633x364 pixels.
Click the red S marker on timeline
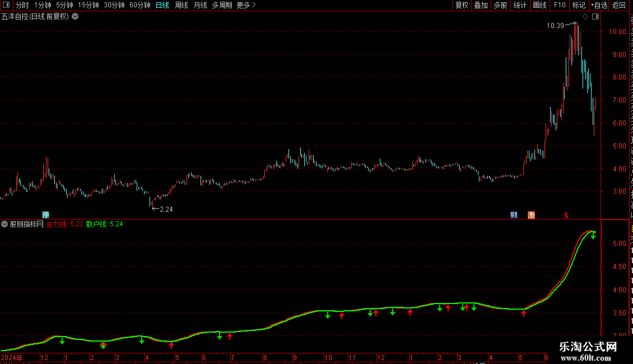566,216
